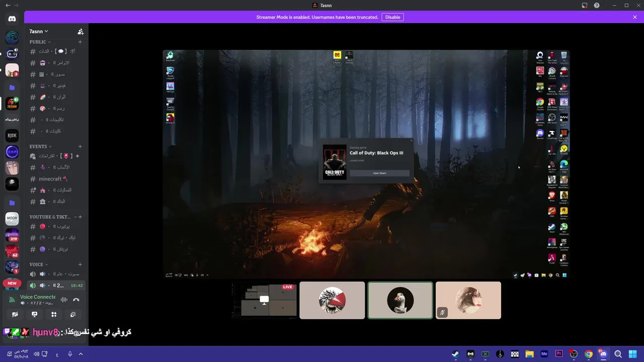644x362 pixels.
Task: Disable Streamer Mode via Disable button
Action: (392, 17)
